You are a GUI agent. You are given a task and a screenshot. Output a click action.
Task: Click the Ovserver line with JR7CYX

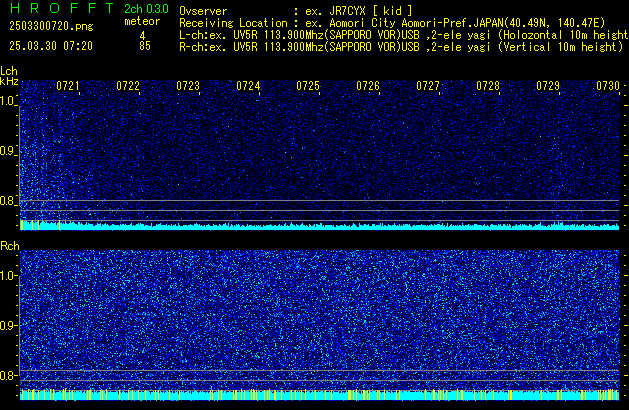[296, 11]
